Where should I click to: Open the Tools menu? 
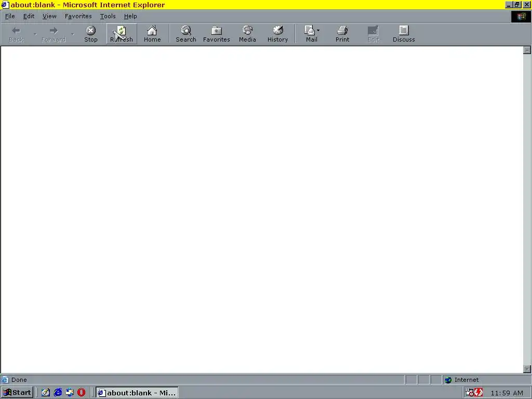tap(108, 16)
